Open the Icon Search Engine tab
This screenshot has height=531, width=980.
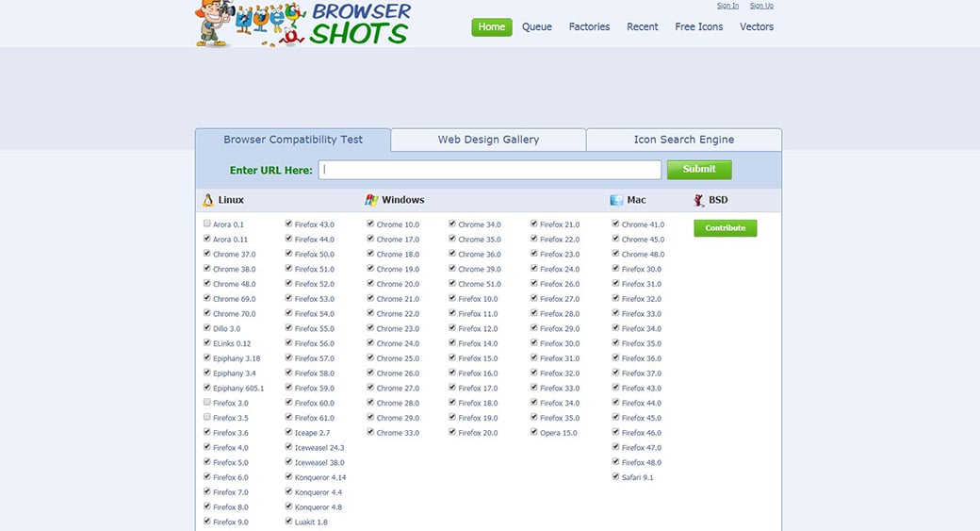pos(683,140)
